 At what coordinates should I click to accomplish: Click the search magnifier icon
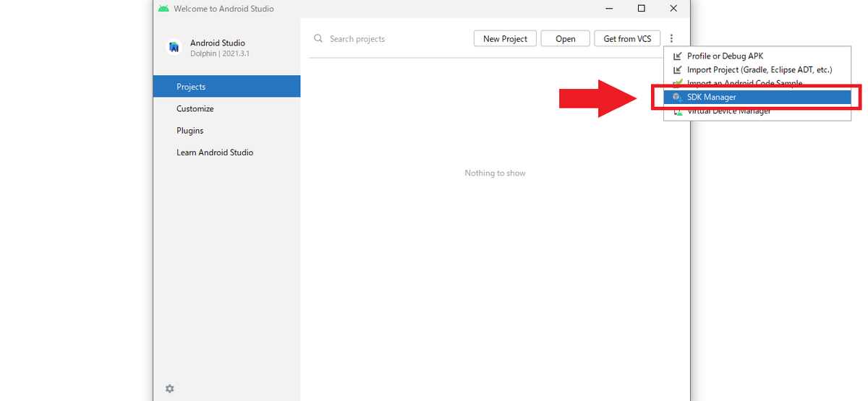[x=318, y=39]
